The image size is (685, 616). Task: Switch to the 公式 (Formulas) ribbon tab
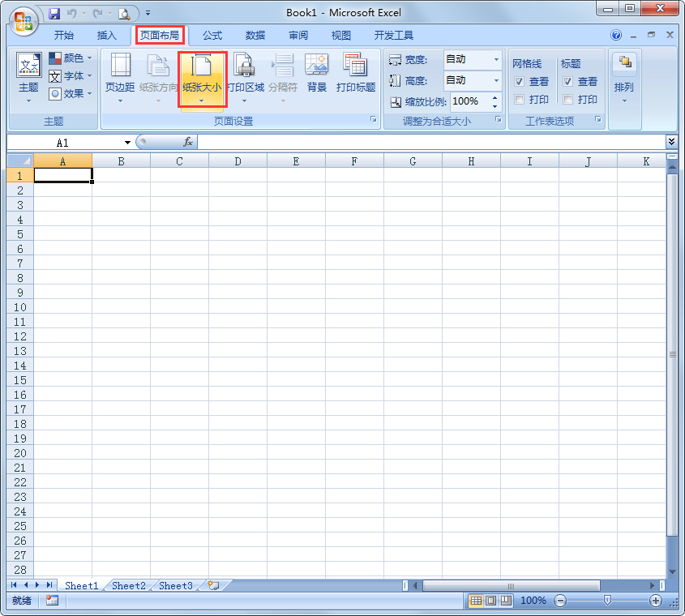point(212,35)
